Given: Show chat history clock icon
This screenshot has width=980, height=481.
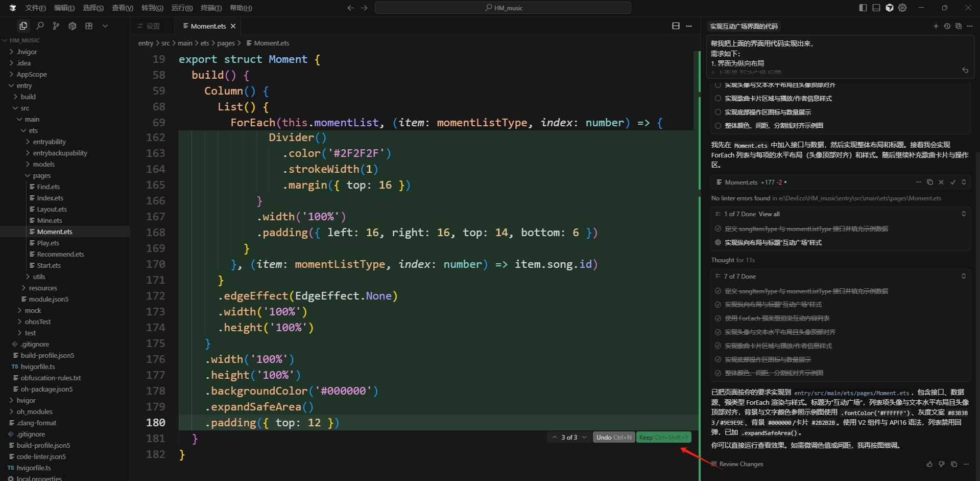Looking at the screenshot, I should point(947,26).
